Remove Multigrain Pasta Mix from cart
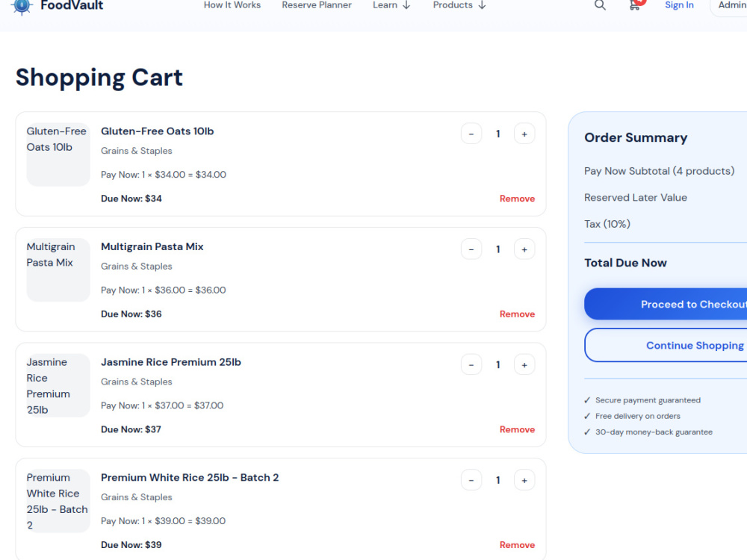Image resolution: width=747 pixels, height=560 pixels. tap(517, 314)
